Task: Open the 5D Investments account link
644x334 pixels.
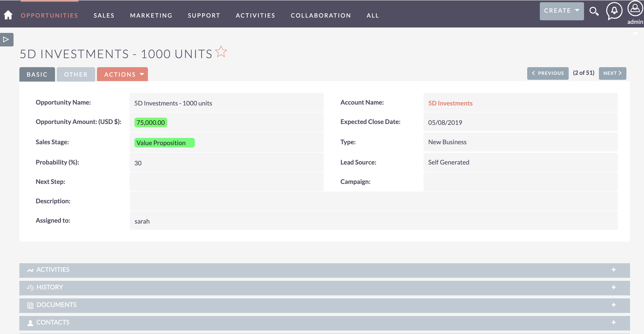Action: (450, 103)
